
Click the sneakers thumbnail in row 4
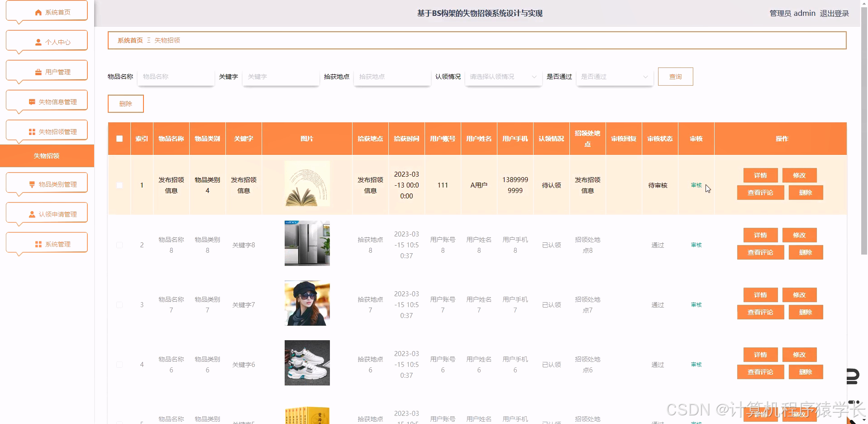click(x=307, y=363)
